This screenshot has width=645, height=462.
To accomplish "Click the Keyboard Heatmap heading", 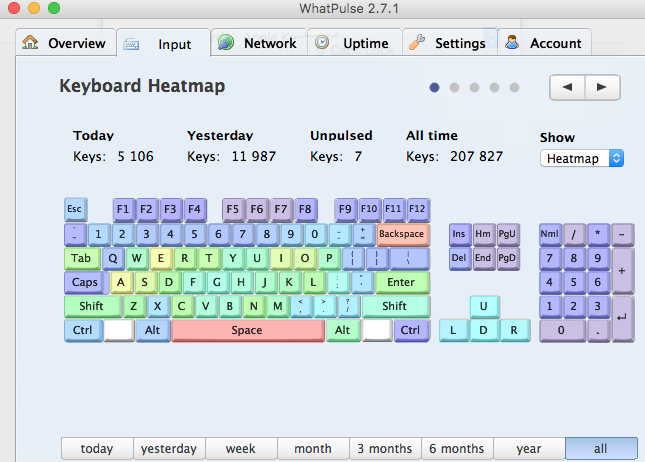I will point(142,86).
